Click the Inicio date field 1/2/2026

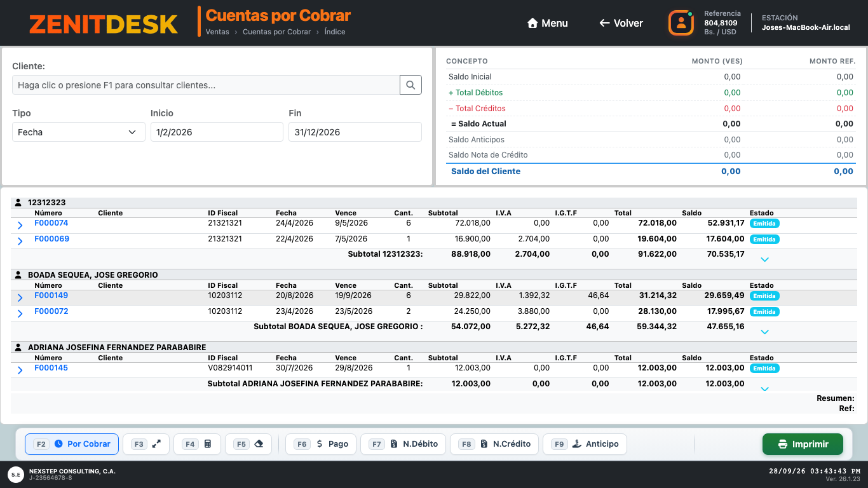coord(217,132)
